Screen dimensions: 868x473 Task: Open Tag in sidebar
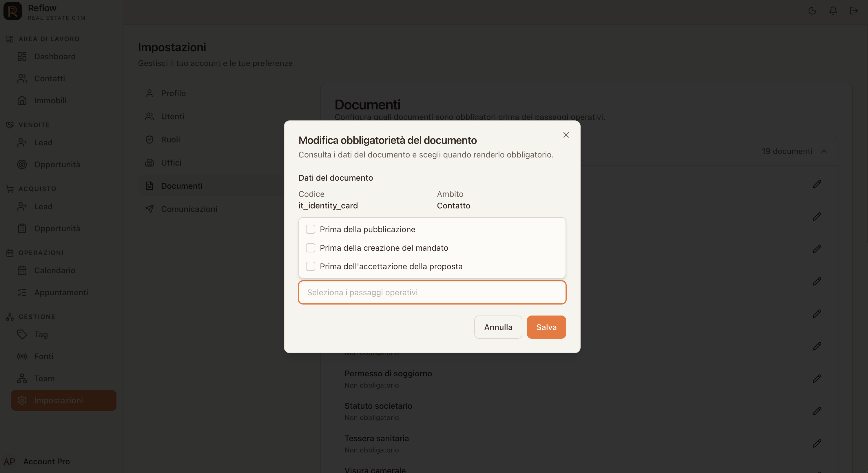point(64,334)
